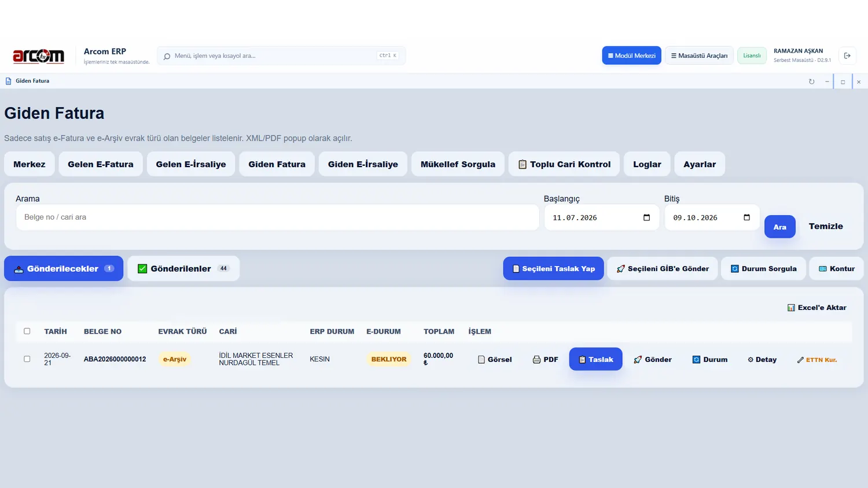Click the row's Taslak button
The image size is (868, 488).
[595, 359]
